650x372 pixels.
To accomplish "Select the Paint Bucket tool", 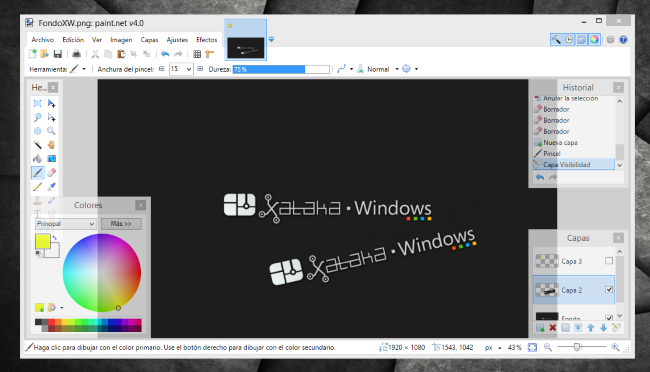I will [37, 158].
